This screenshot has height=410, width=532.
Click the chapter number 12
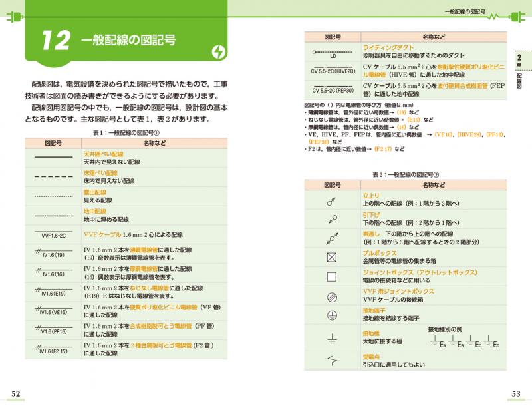click(56, 41)
